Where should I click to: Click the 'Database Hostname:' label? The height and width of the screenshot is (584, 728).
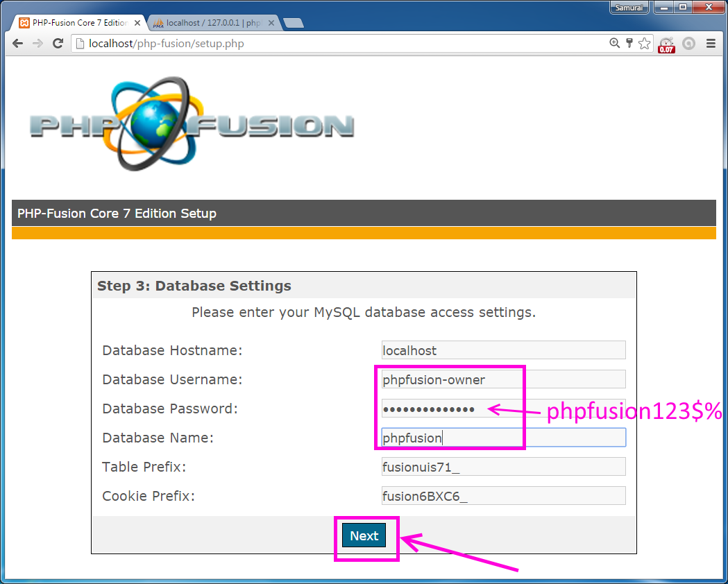coord(172,350)
